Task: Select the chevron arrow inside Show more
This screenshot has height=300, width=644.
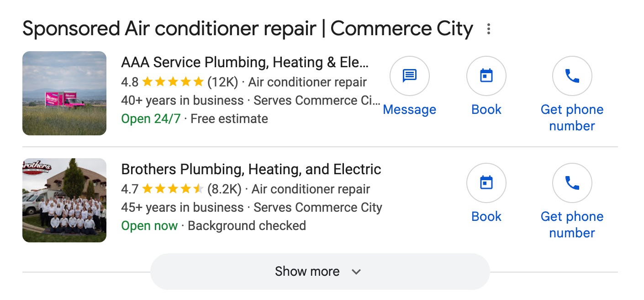Action: tap(356, 271)
